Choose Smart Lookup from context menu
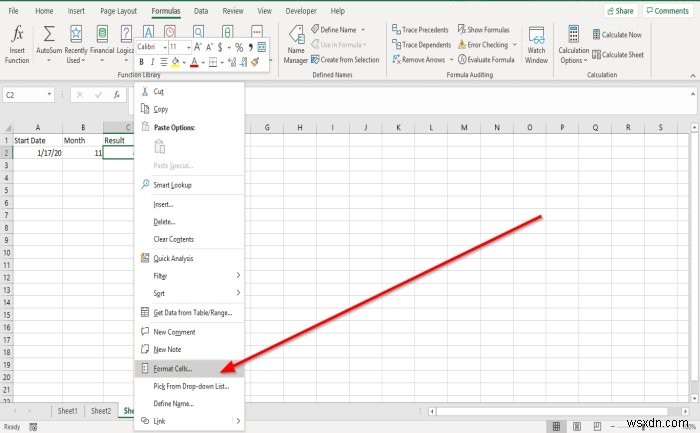The height and width of the screenshot is (433, 700). pyautogui.click(x=189, y=185)
